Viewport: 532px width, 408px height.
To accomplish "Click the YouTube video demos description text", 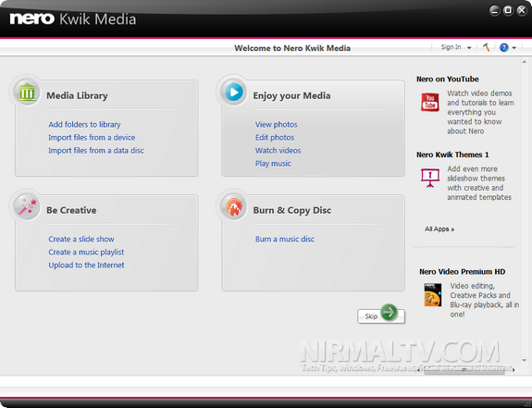I will [480, 112].
